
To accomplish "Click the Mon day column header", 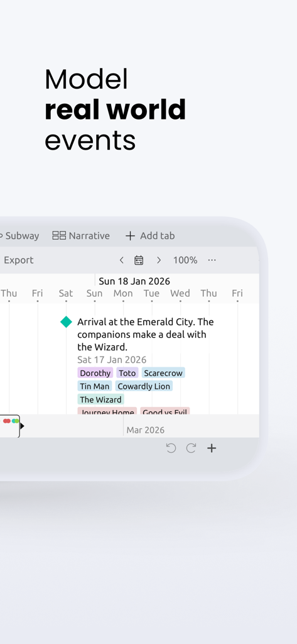I will (x=123, y=293).
